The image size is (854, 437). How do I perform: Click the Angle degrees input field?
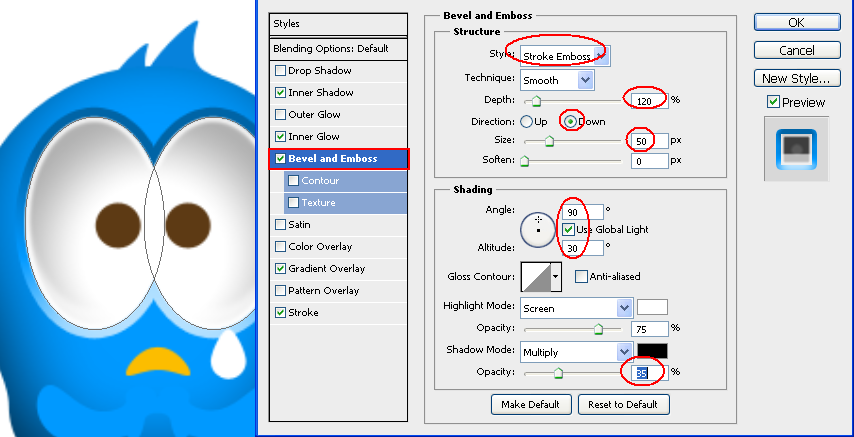584,212
